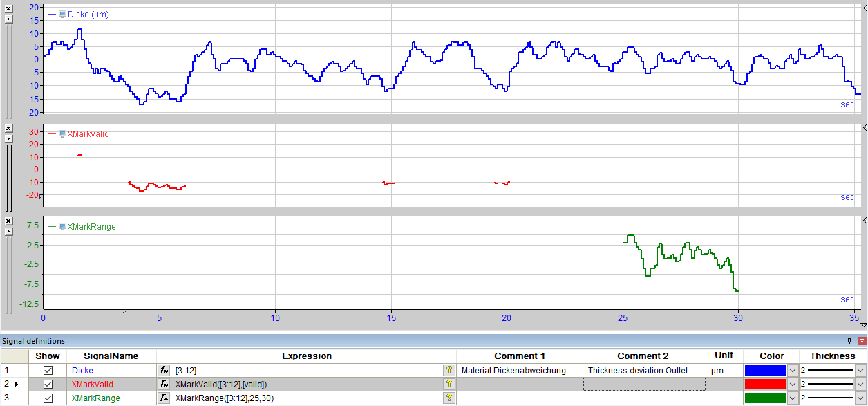
Task: Click the help icon in Dicke expression
Action: 449,371
